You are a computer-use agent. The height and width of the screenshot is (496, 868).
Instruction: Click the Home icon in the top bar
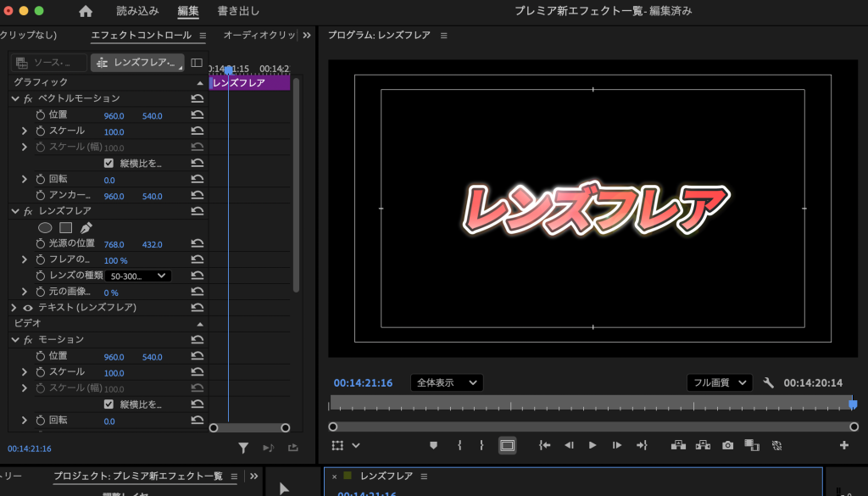pos(86,11)
